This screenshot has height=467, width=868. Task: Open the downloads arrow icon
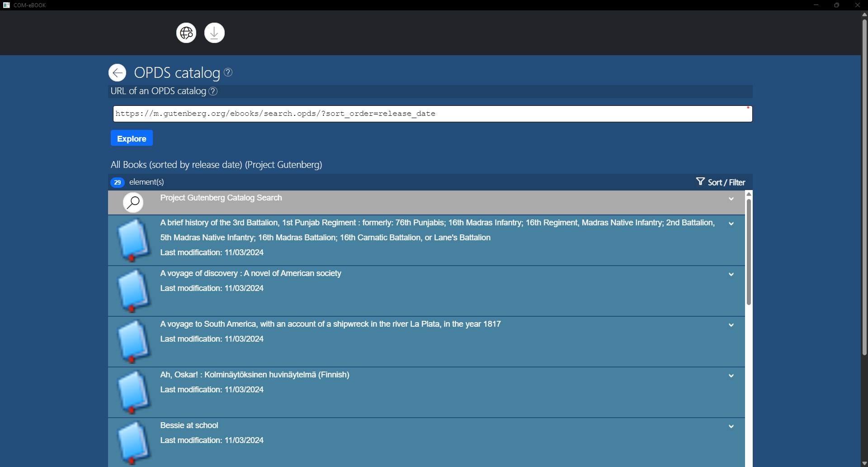(x=214, y=33)
